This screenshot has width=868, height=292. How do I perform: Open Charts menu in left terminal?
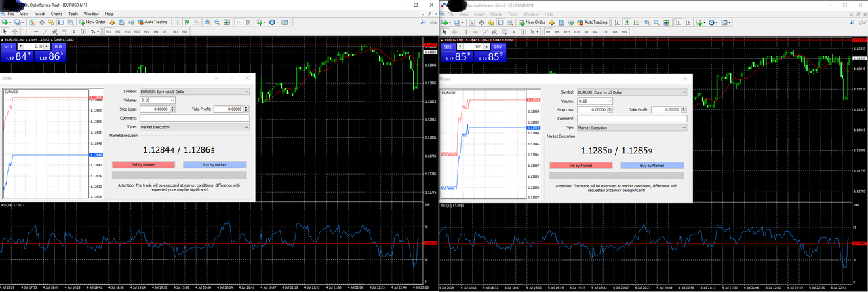56,14
